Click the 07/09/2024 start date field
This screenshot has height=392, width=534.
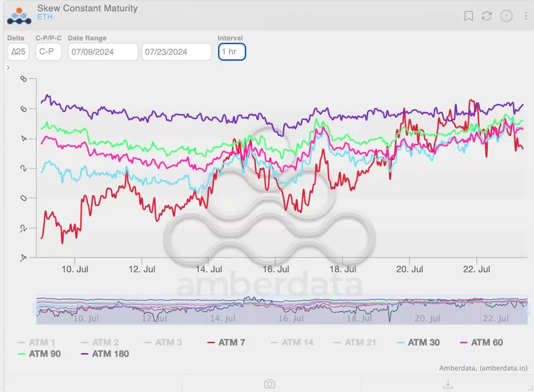click(103, 52)
